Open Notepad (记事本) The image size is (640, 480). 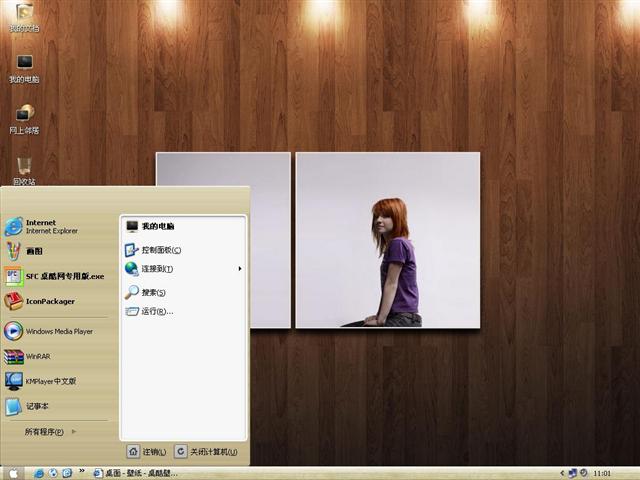[27, 407]
